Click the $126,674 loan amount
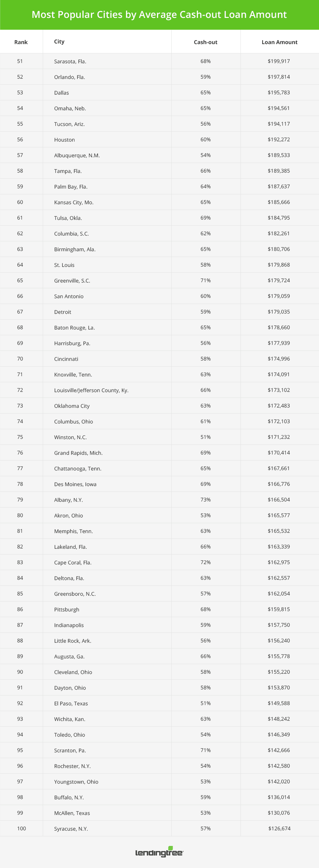 279,829
